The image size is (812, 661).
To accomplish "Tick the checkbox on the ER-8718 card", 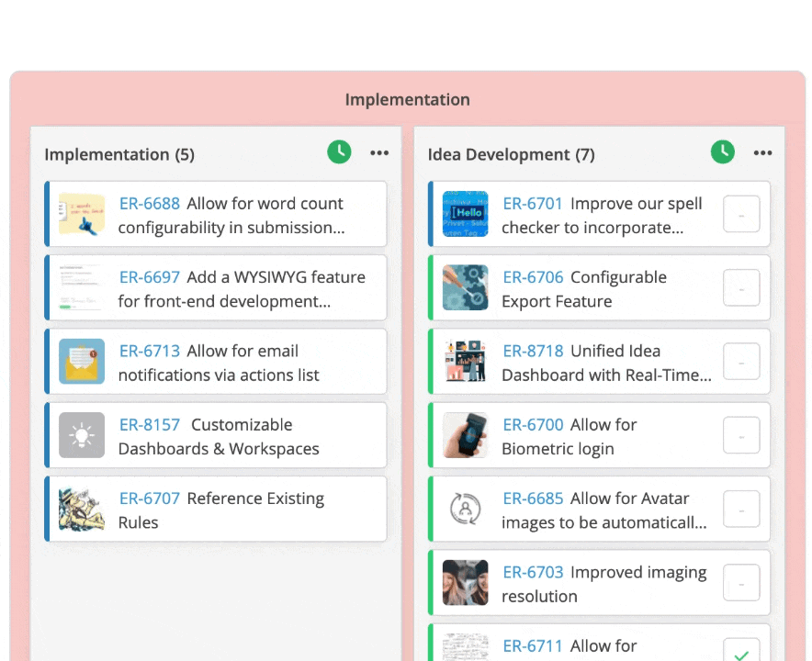I will click(741, 362).
